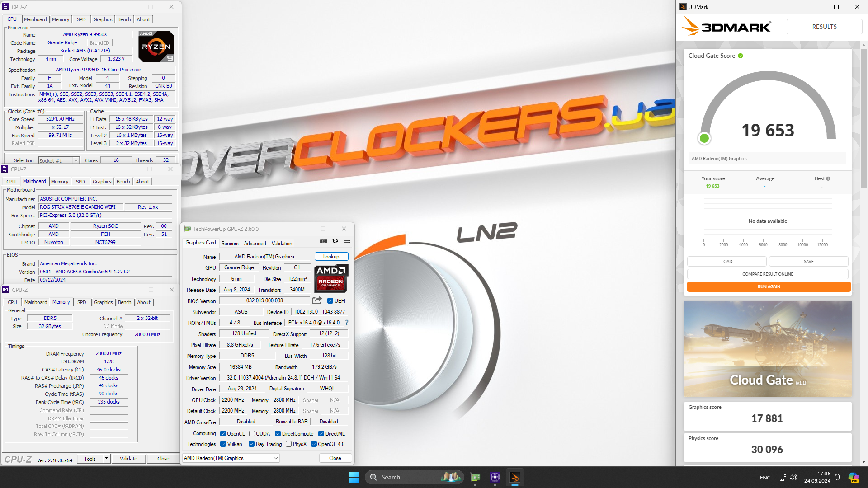The width and height of the screenshot is (868, 488).
Task: Expand the Socket #1 selection dropdown
Action: click(75, 160)
